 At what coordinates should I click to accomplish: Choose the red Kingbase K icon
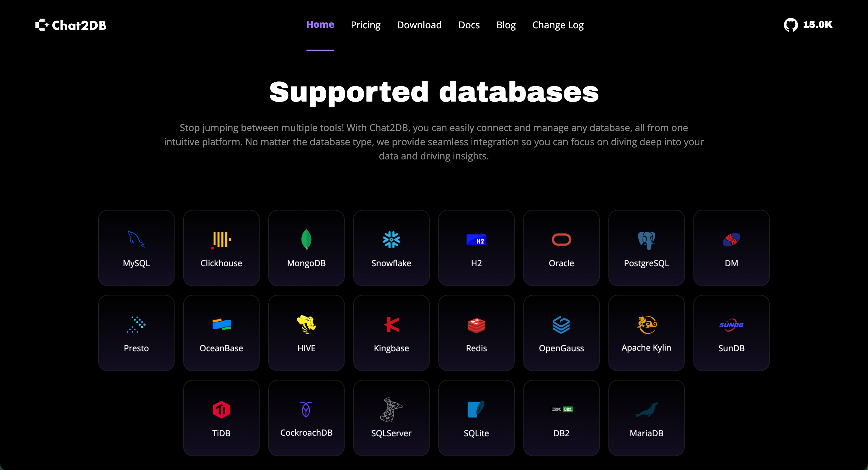point(391,324)
